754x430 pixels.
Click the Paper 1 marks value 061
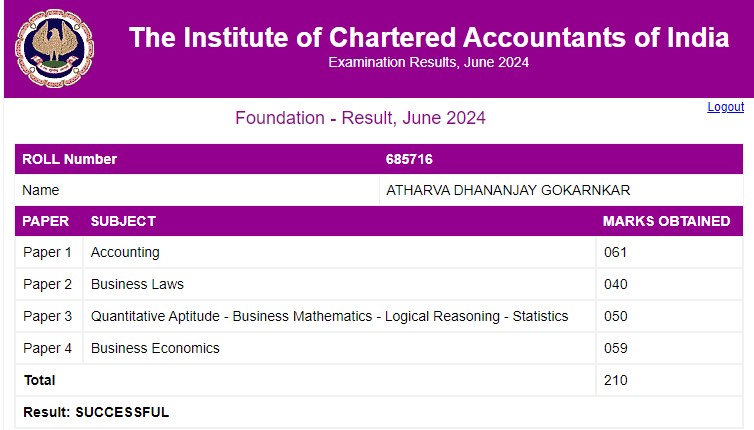click(616, 252)
